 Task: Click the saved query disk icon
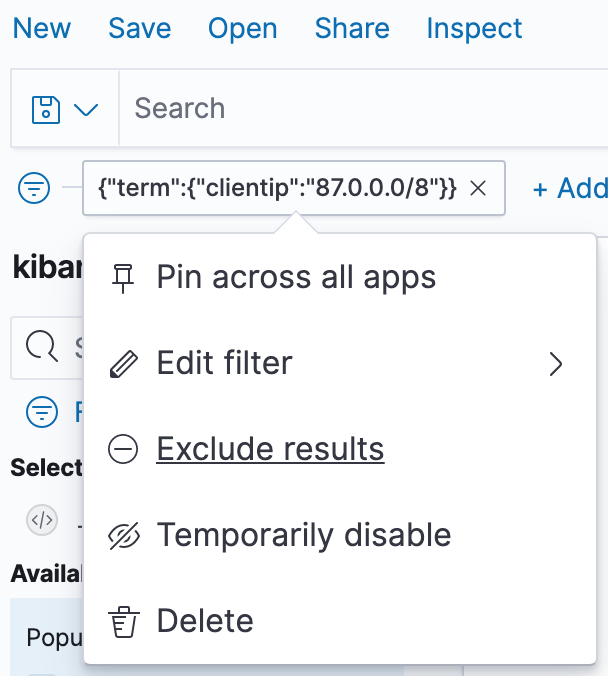tap(47, 108)
